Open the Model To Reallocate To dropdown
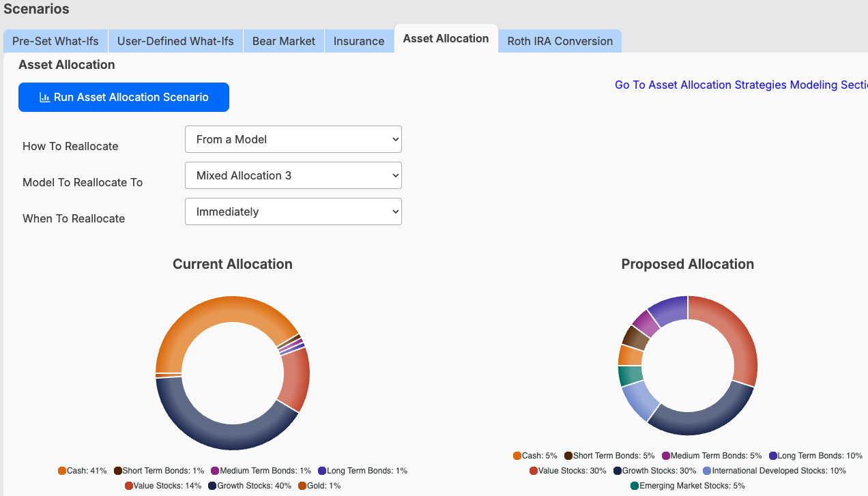Image resolution: width=868 pixels, height=496 pixels. 293,175
